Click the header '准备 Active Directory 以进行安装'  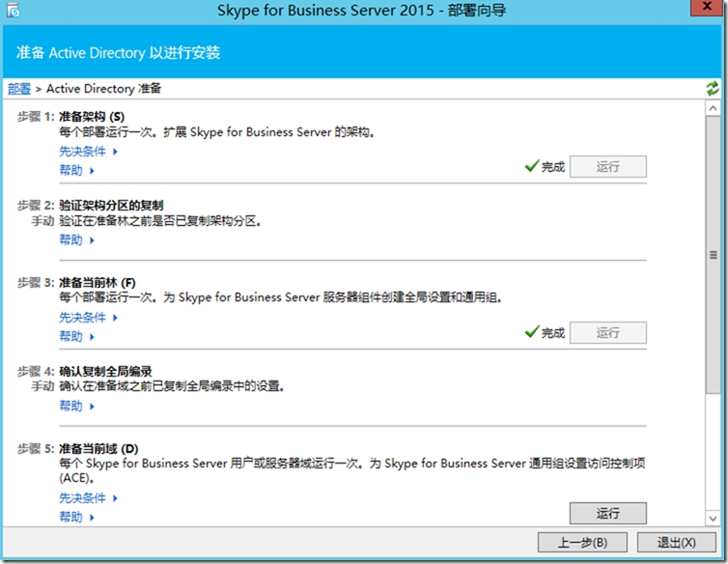118,52
